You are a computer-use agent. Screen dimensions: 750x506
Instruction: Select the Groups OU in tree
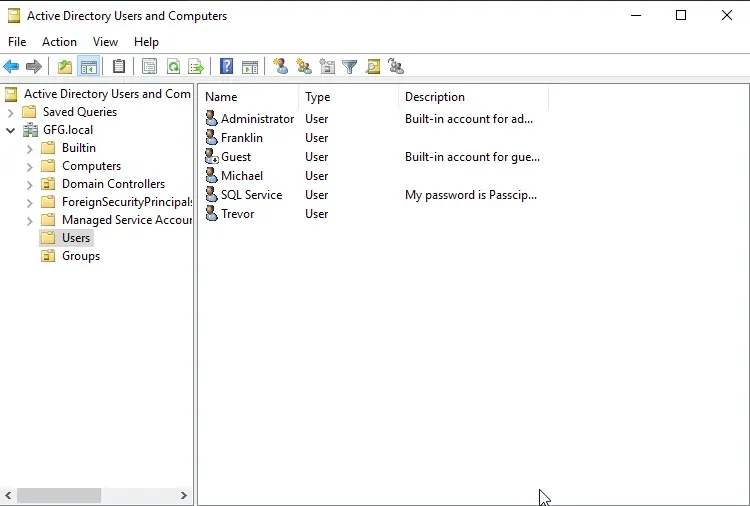tap(81, 256)
